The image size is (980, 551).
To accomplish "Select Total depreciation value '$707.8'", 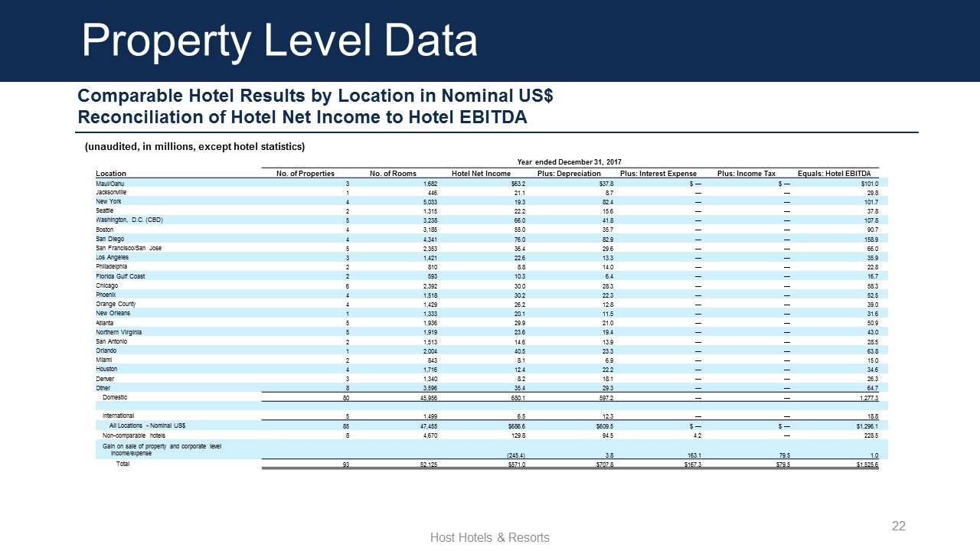I will (605, 465).
